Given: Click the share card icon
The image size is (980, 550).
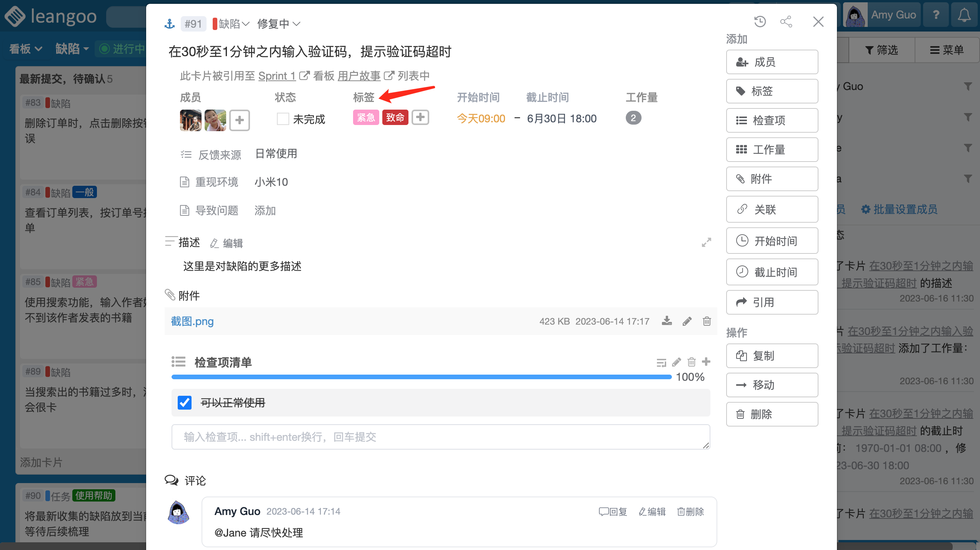Looking at the screenshot, I should (786, 22).
